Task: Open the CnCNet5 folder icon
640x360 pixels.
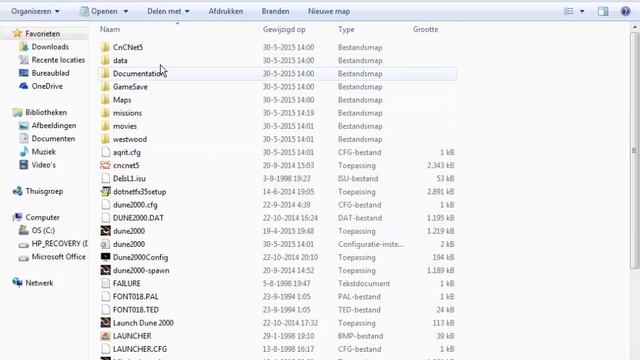Action: [x=105, y=47]
